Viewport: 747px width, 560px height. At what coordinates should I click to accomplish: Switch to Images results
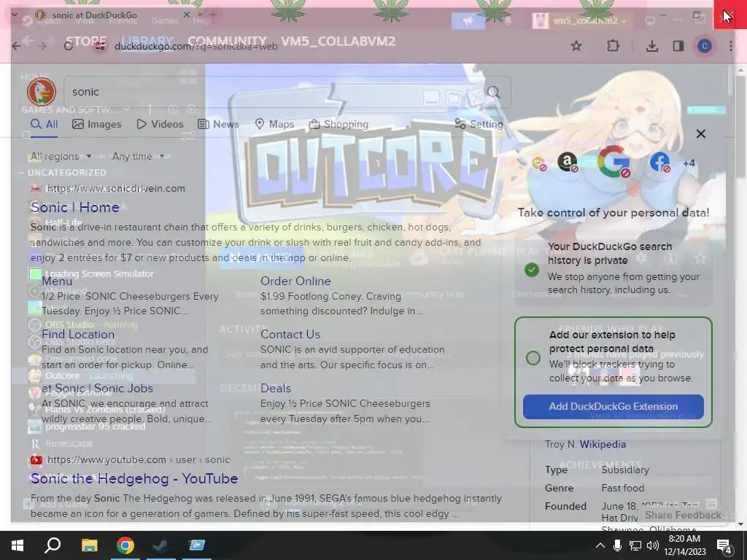[97, 124]
